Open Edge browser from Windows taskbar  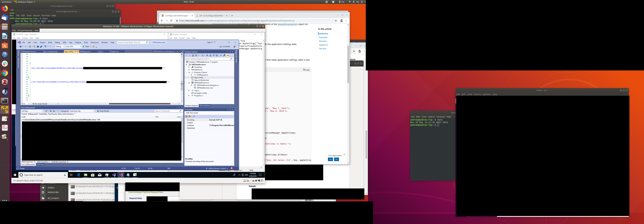click(x=78, y=175)
